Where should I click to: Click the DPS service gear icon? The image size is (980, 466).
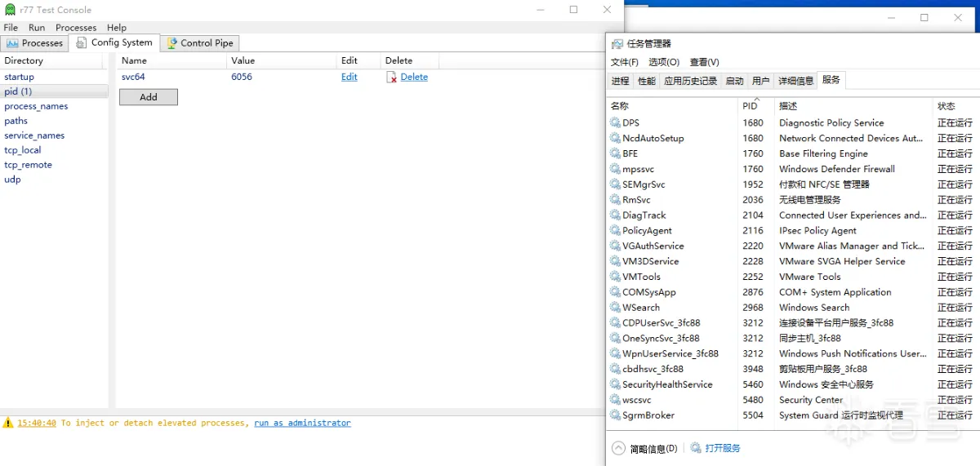[x=616, y=122]
